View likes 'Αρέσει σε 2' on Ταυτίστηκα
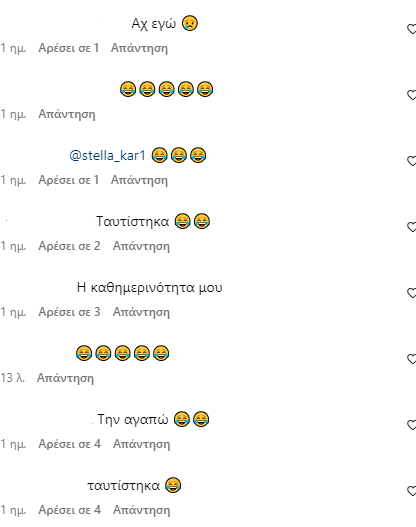 pos(69,246)
